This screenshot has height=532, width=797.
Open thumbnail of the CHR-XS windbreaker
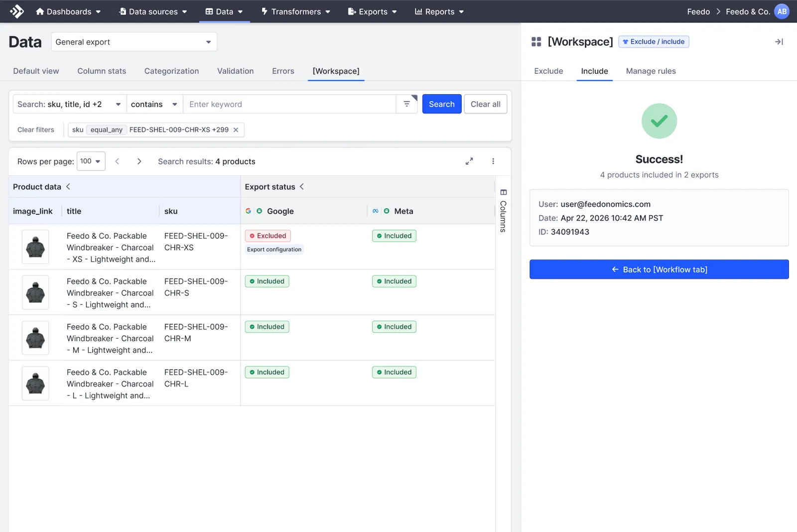pyautogui.click(x=35, y=247)
